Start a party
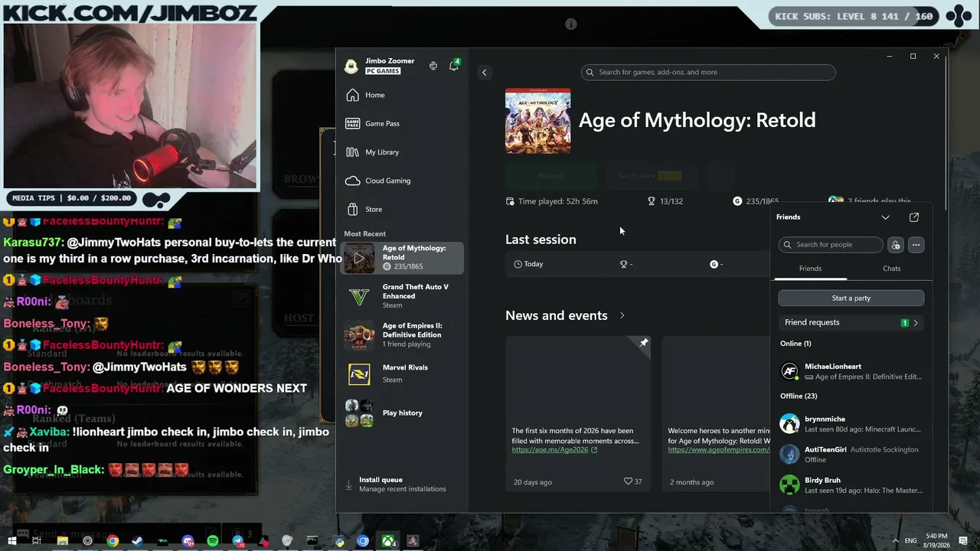The height and width of the screenshot is (551, 980). coord(851,298)
